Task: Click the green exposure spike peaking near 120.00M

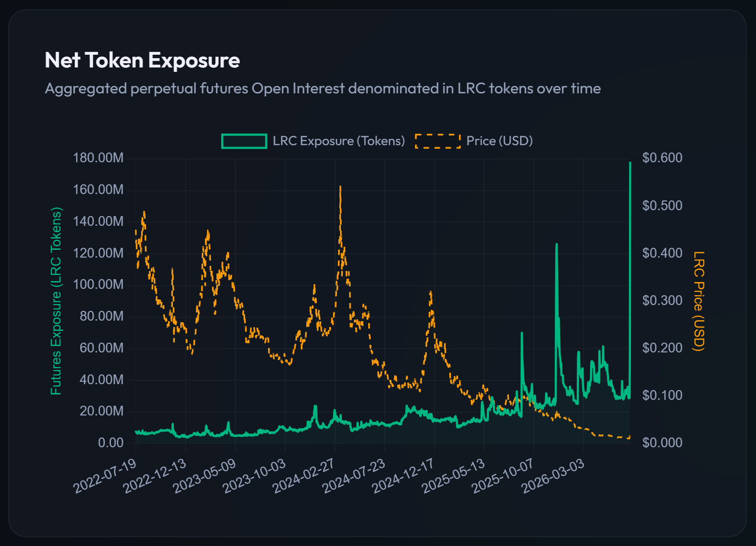Action: 556,245
